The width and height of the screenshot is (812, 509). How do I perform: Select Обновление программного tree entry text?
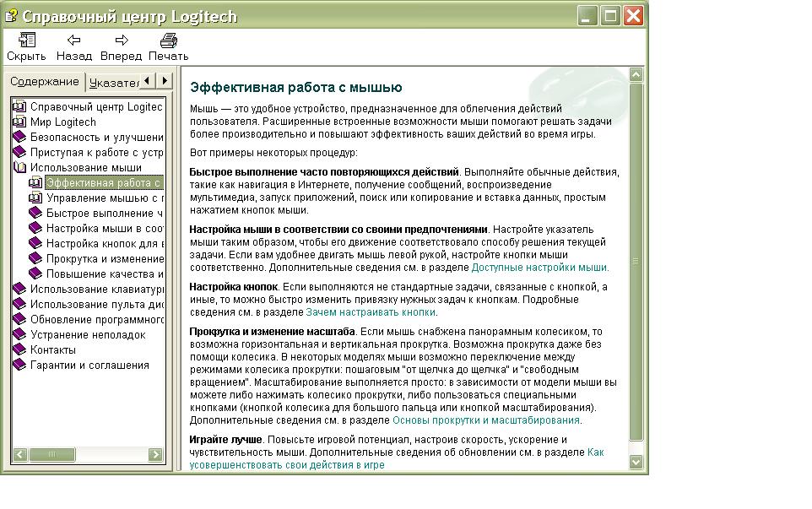point(97,319)
